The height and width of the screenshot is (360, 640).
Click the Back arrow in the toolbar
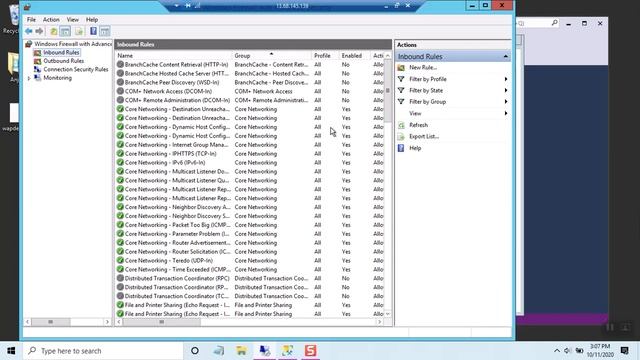point(28,31)
